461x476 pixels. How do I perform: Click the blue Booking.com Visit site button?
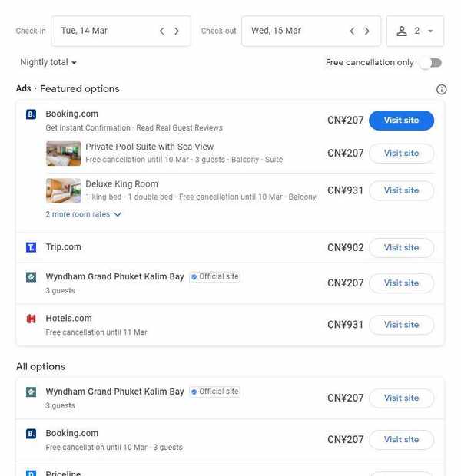[x=401, y=121]
